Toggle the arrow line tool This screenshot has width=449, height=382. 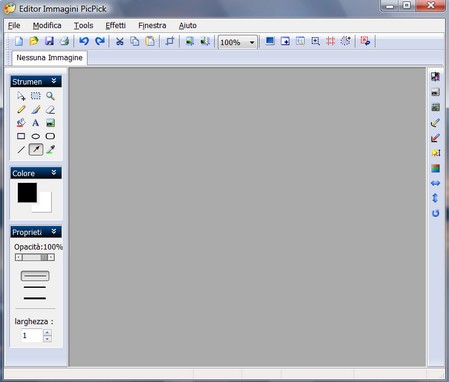36,149
